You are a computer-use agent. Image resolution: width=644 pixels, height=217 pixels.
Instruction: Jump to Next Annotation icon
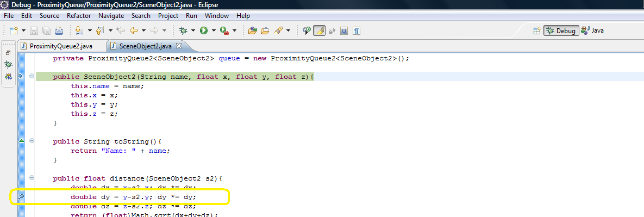pyautogui.click(x=79, y=30)
